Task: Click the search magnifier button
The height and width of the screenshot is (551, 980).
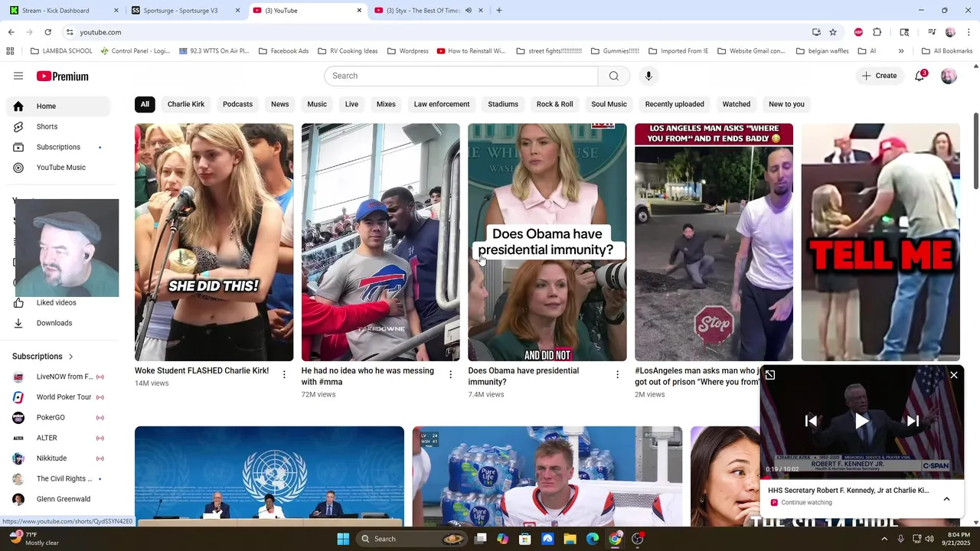Action: point(614,76)
